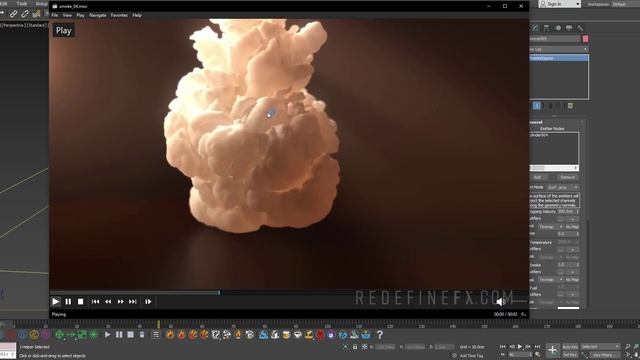Start the Phoenix simulation with the play icon
The height and width of the screenshot is (360, 640).
click(107, 335)
